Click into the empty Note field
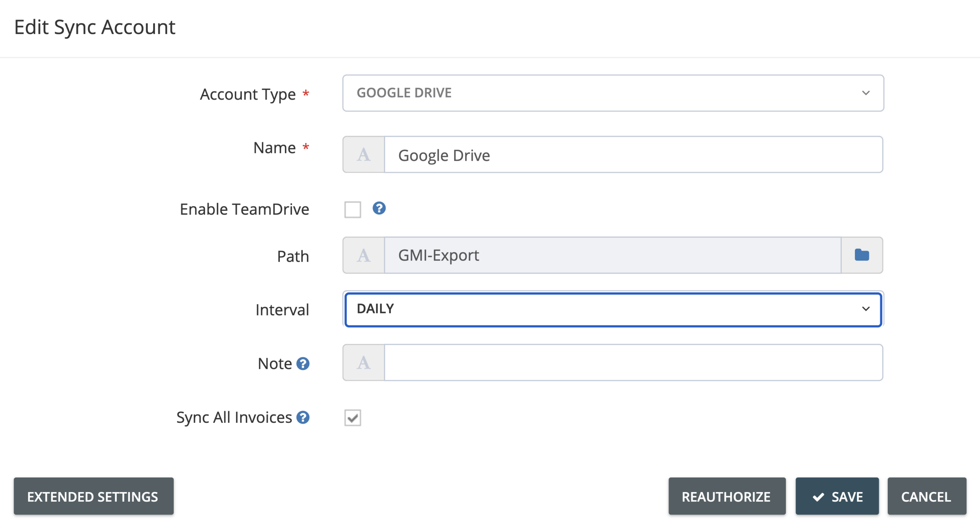 point(633,362)
